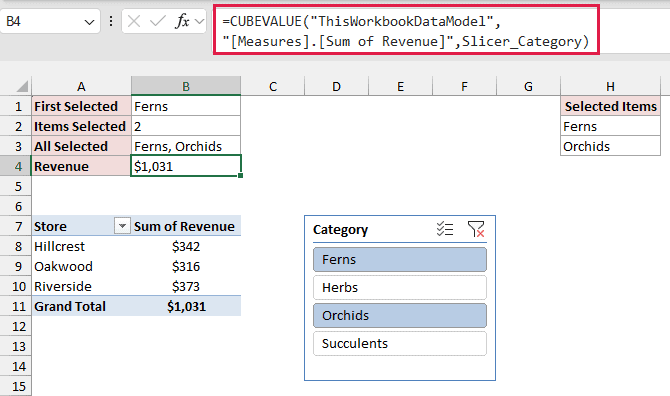
Task: Click the Riverside store cell
Action: click(81, 286)
